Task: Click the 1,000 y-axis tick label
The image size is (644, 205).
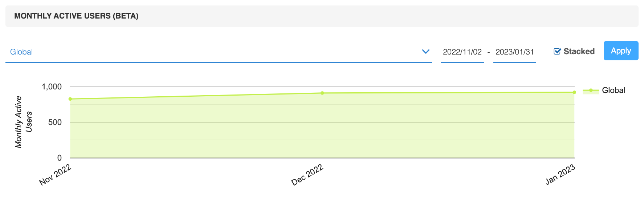Action: tap(52, 87)
